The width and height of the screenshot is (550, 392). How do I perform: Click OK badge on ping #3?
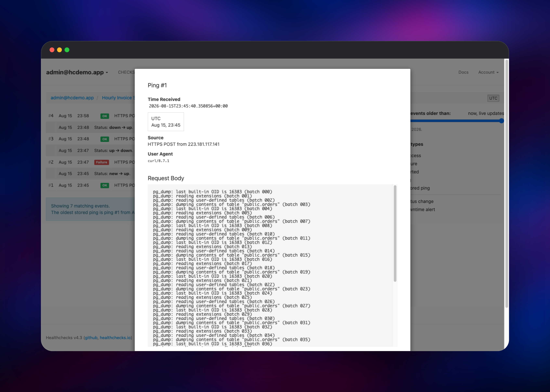[105, 139]
